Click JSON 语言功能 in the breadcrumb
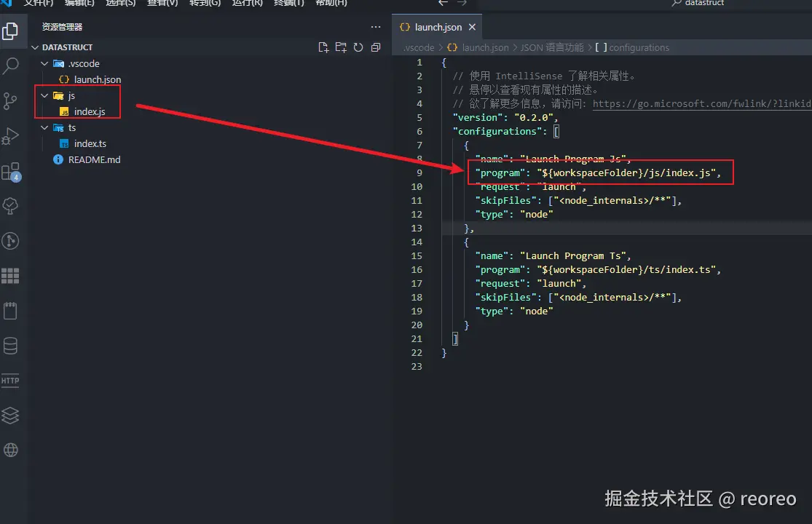This screenshot has height=524, width=812. (x=552, y=47)
